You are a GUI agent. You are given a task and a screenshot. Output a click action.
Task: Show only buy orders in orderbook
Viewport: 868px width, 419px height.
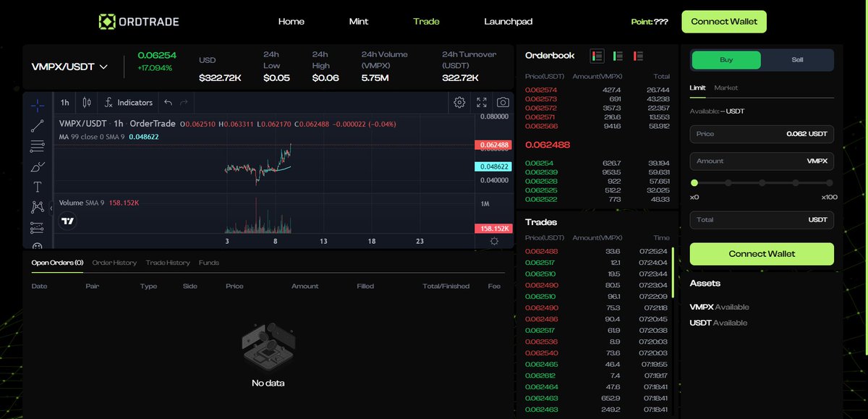(618, 56)
